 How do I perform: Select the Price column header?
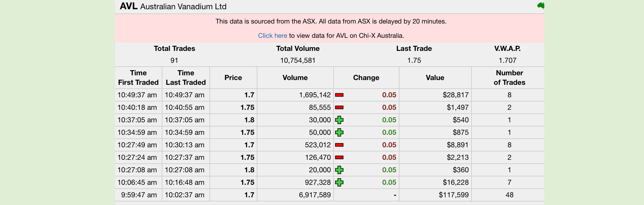233,78
